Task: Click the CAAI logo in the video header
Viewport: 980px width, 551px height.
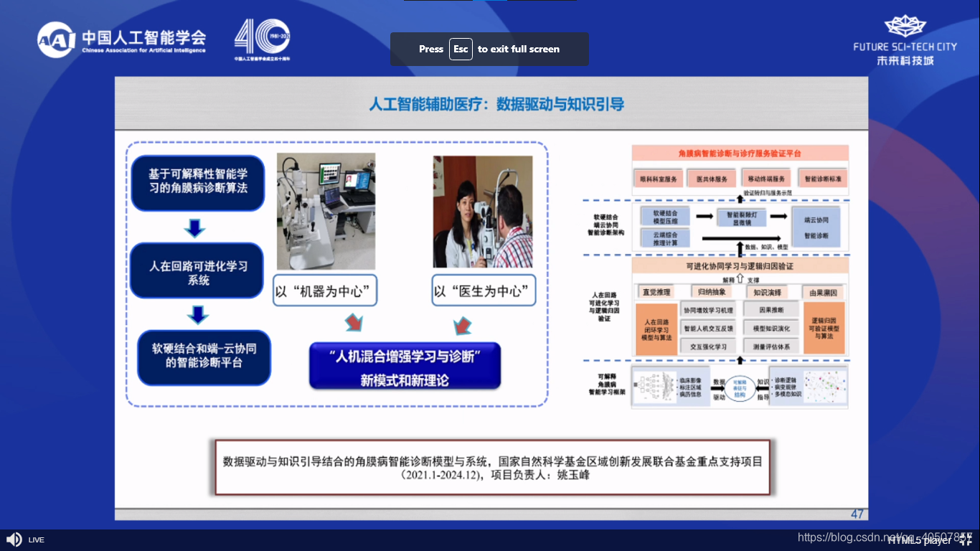Action: (122, 39)
